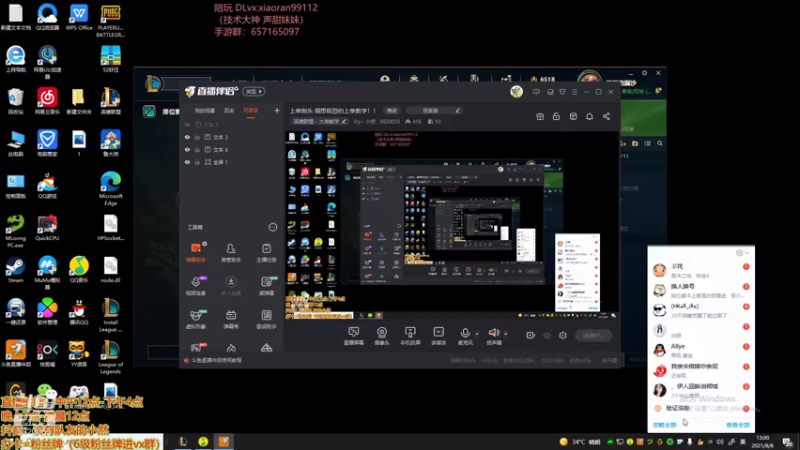Click the record video icon in the bottom bar
The height and width of the screenshot is (450, 800).
[x=531, y=335]
